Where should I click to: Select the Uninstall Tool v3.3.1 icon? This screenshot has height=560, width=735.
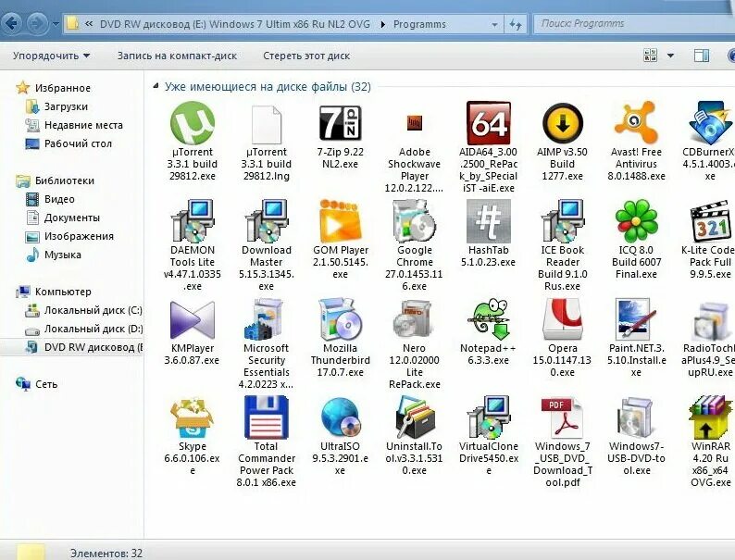tap(415, 417)
